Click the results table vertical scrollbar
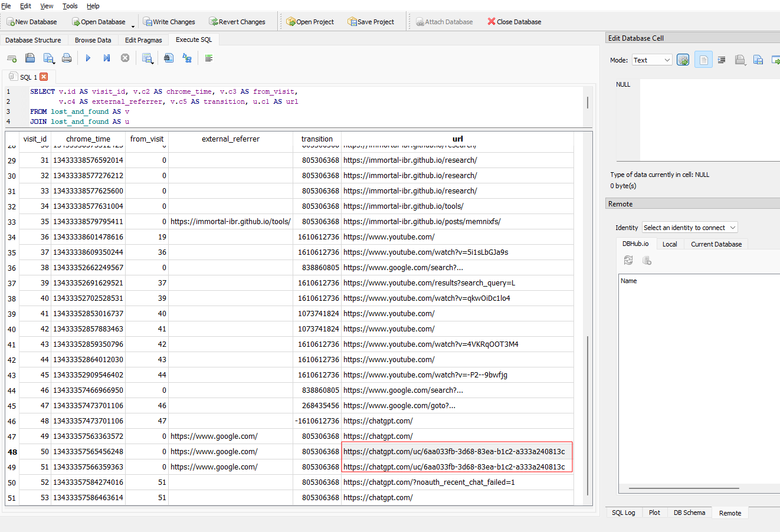This screenshot has height=532, width=780. click(x=588, y=416)
